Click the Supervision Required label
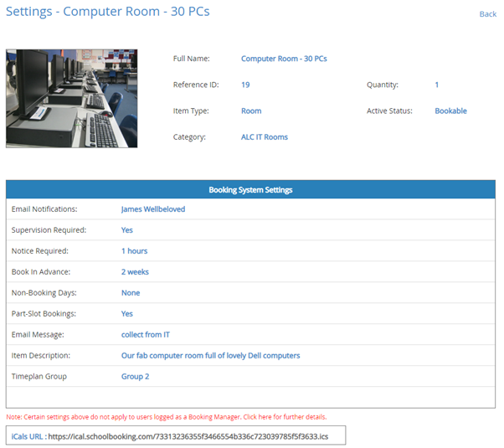Viewport: 504px width, 448px height. click(49, 230)
